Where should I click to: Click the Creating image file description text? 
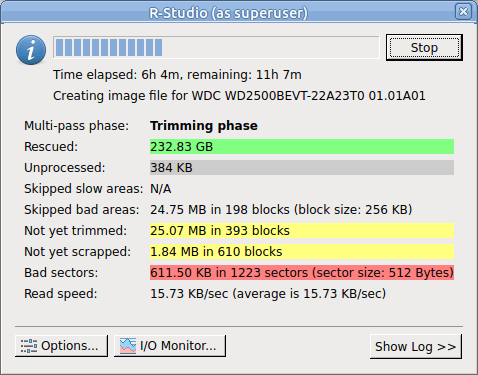point(239,96)
